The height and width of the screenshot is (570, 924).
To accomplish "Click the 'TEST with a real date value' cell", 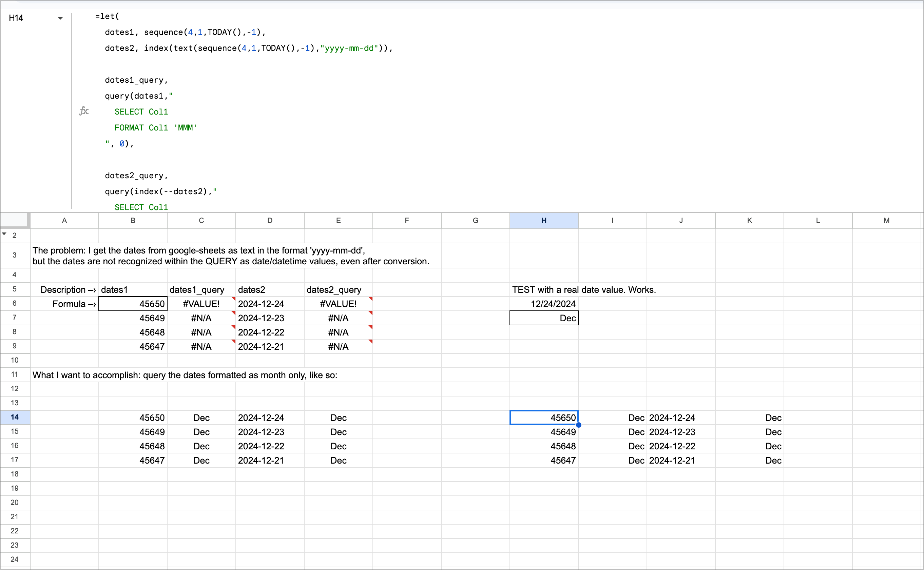I will point(544,289).
